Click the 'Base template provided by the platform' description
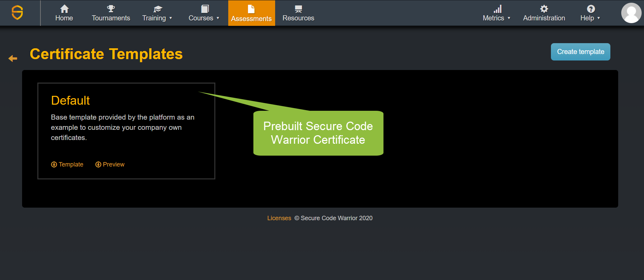 tap(123, 127)
